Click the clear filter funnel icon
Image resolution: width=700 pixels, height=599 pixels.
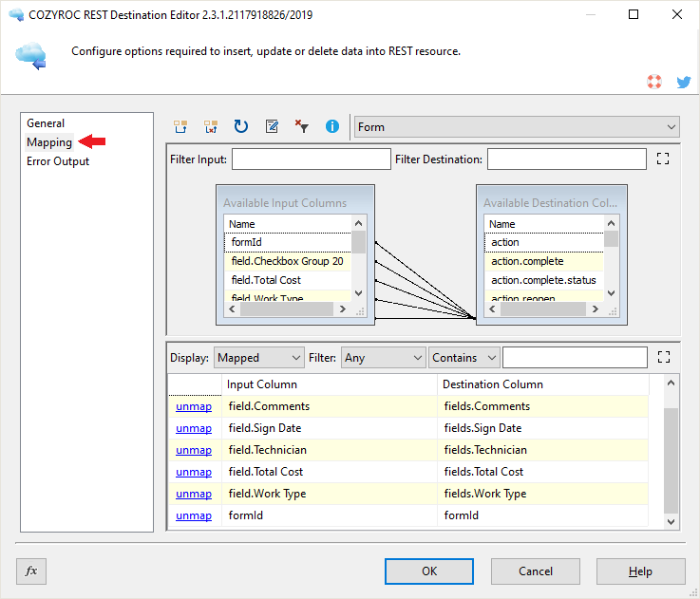click(302, 127)
